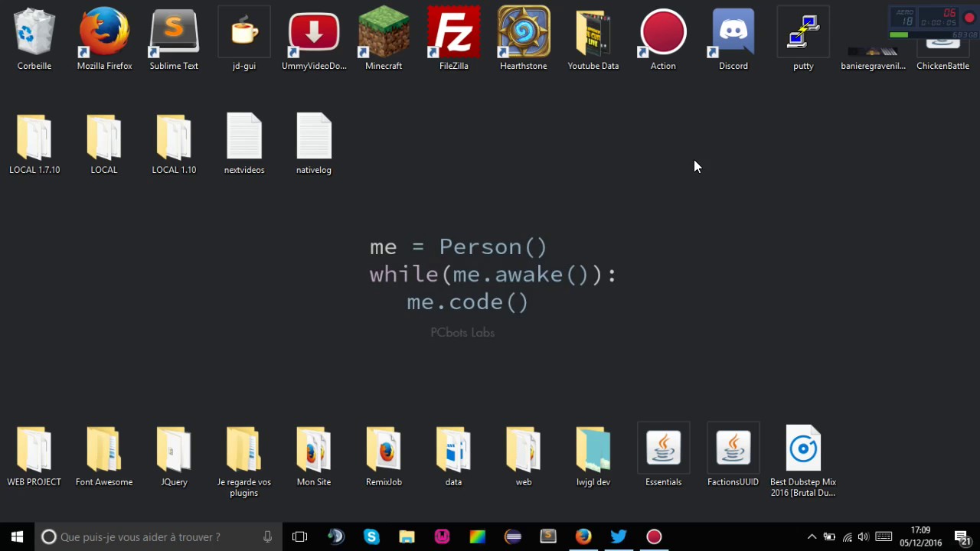Select the lwjgl dev folder
The image size is (980, 551).
pyautogui.click(x=593, y=456)
